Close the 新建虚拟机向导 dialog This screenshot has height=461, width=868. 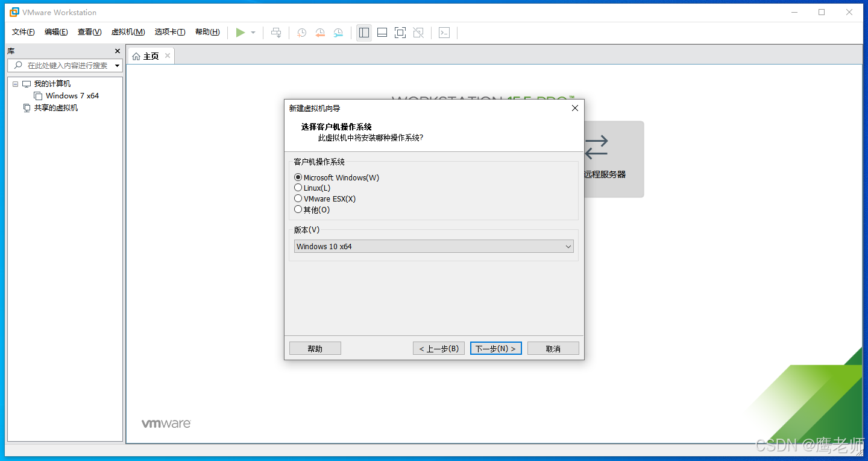pyautogui.click(x=574, y=108)
